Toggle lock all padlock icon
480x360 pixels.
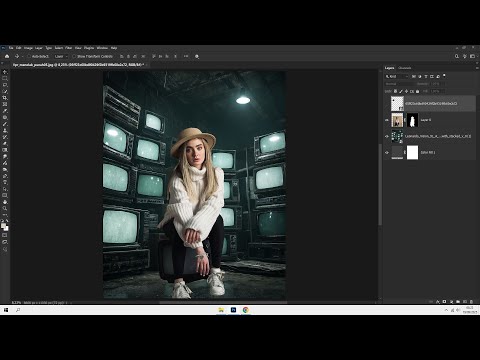(x=417, y=91)
